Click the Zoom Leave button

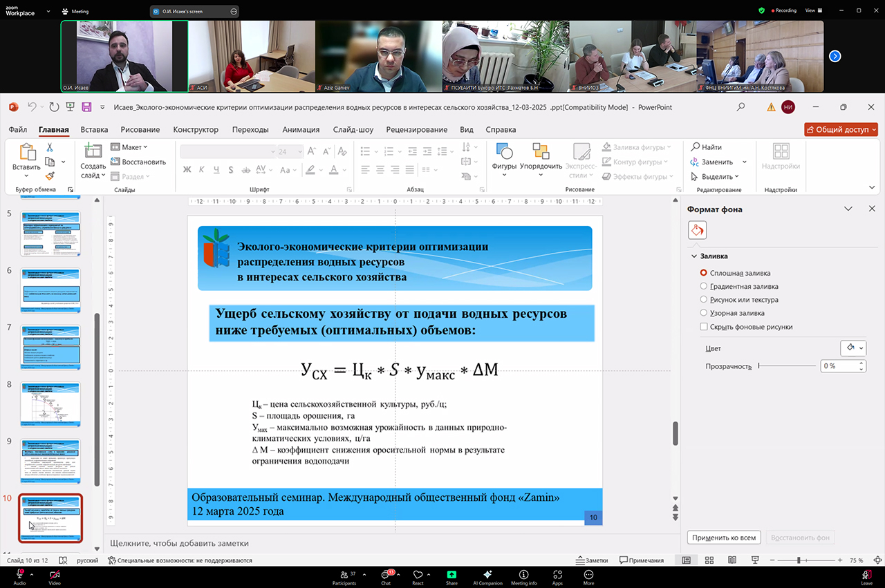pos(866,576)
